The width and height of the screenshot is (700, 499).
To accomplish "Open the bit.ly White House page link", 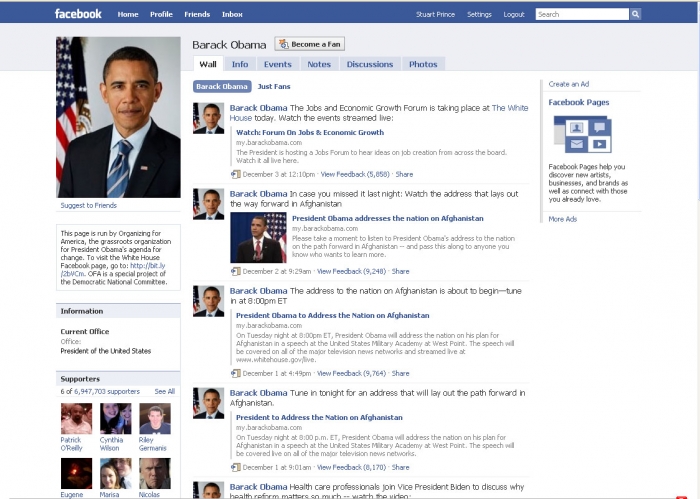I will [x=147, y=266].
